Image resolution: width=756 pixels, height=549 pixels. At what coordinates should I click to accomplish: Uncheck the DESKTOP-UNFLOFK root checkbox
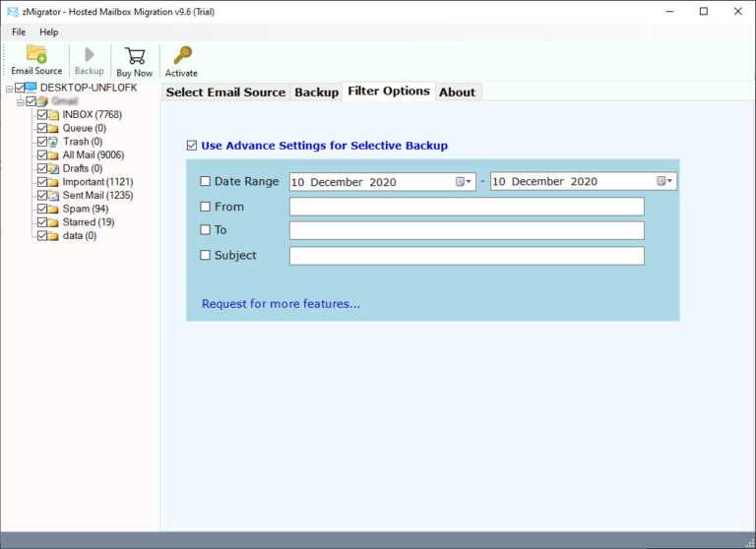pyautogui.click(x=20, y=88)
